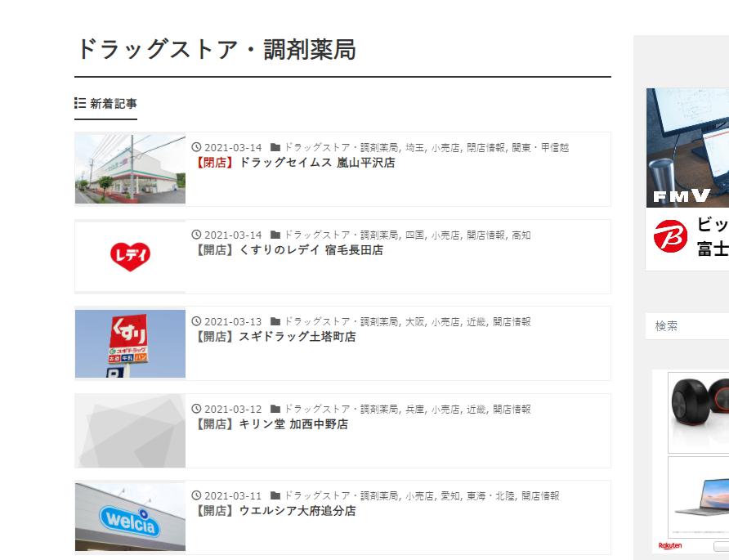Click into the 検索 search field
Image resolution: width=729 pixels, height=560 pixels.
(x=687, y=326)
